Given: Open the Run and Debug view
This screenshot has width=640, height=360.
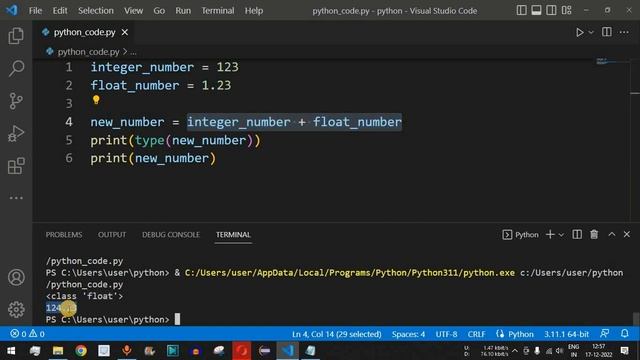Looking at the screenshot, I should [16, 133].
